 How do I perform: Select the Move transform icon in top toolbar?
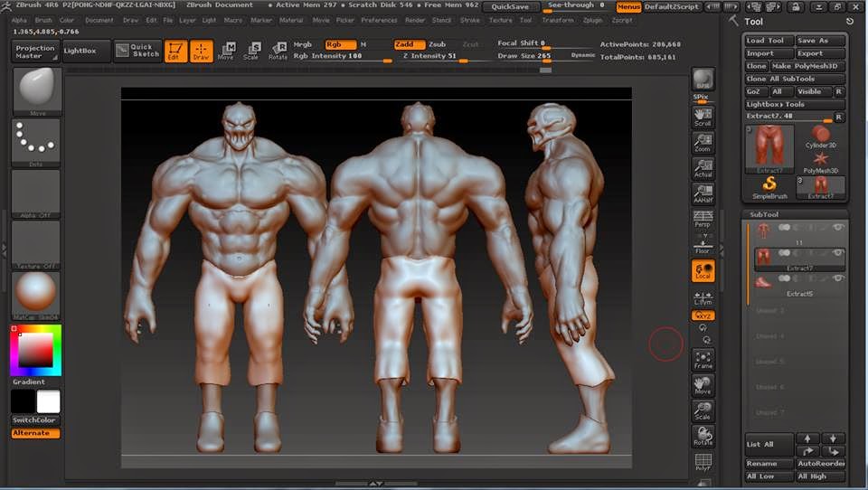pos(225,51)
